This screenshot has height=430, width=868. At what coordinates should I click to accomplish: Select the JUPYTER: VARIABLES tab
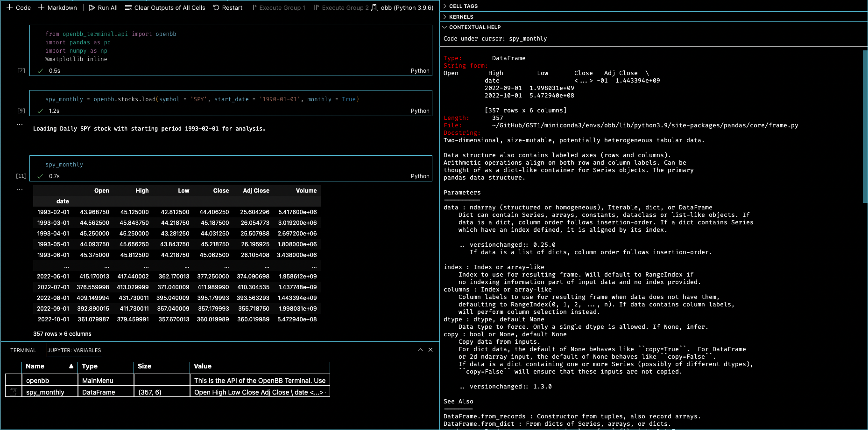(x=74, y=350)
